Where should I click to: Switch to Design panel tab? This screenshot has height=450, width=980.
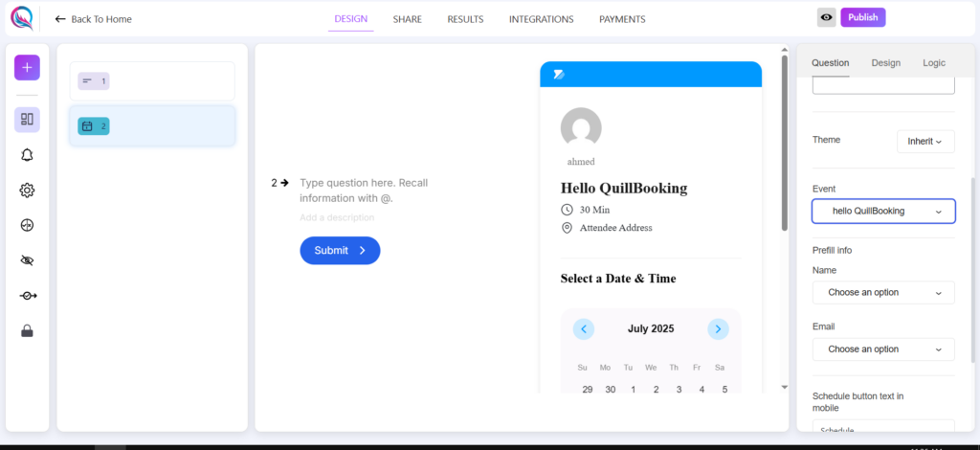click(x=885, y=63)
